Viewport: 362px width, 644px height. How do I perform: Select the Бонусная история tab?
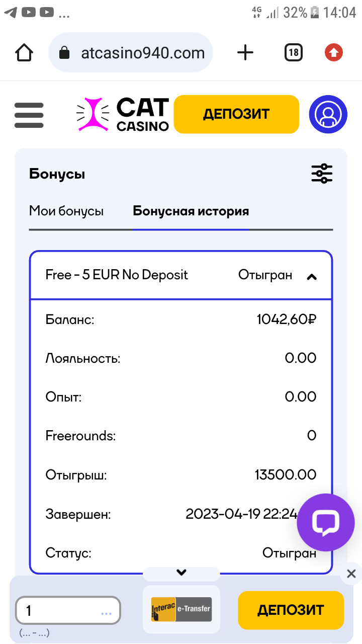tap(191, 211)
